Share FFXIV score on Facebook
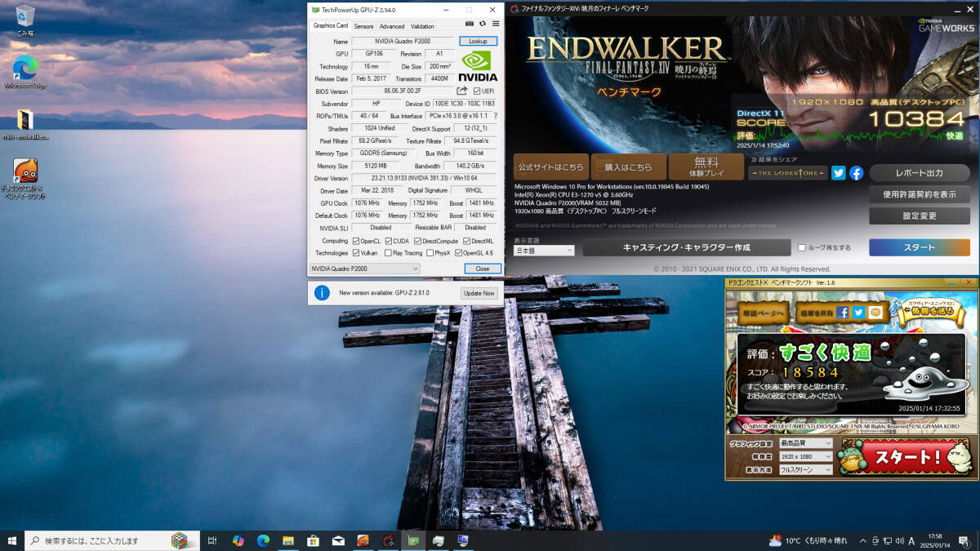Image resolution: width=980 pixels, height=551 pixels. (856, 172)
